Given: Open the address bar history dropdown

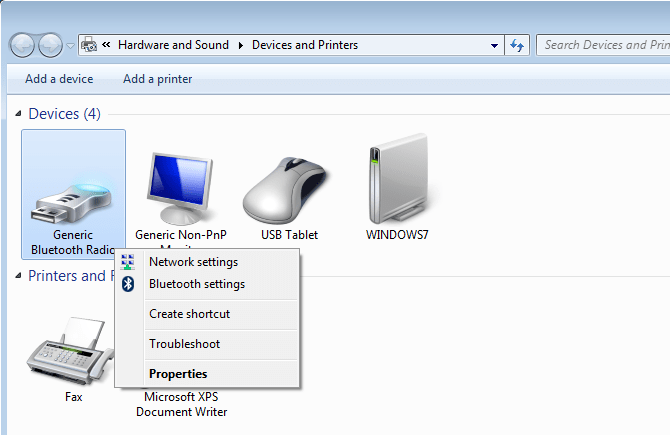Looking at the screenshot, I should click(495, 45).
